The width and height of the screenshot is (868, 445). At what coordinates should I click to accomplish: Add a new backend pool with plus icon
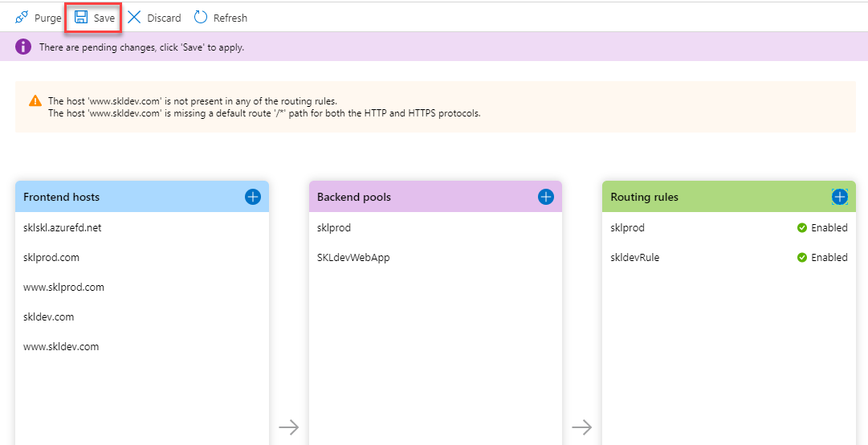[546, 197]
